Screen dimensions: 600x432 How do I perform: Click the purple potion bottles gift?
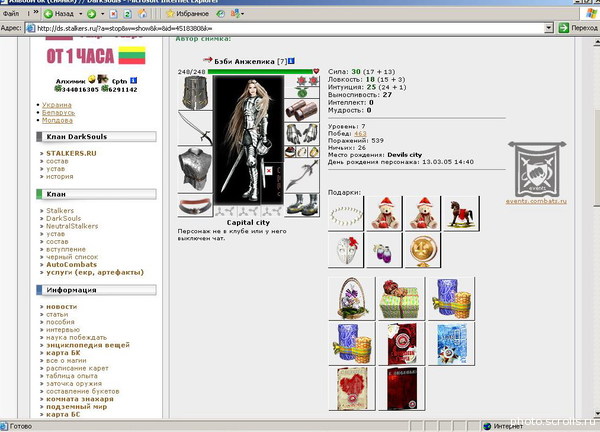[x=384, y=250]
